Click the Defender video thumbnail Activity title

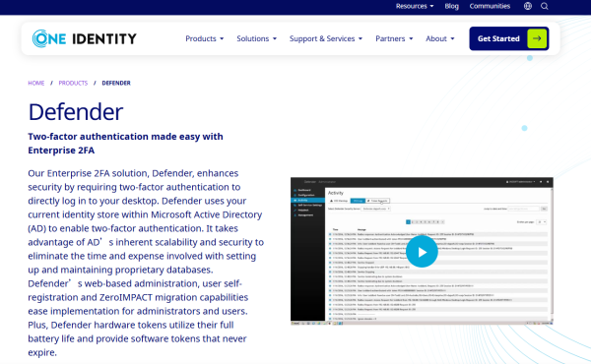coord(336,193)
